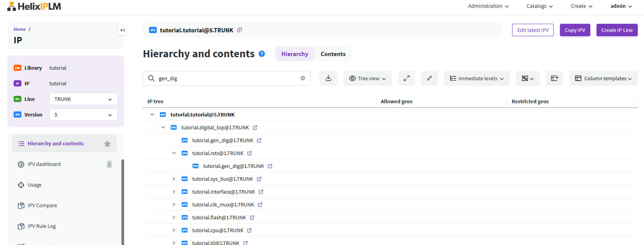The width and height of the screenshot is (644, 245).
Task: Open the Tree view dropdown
Action: tap(367, 78)
